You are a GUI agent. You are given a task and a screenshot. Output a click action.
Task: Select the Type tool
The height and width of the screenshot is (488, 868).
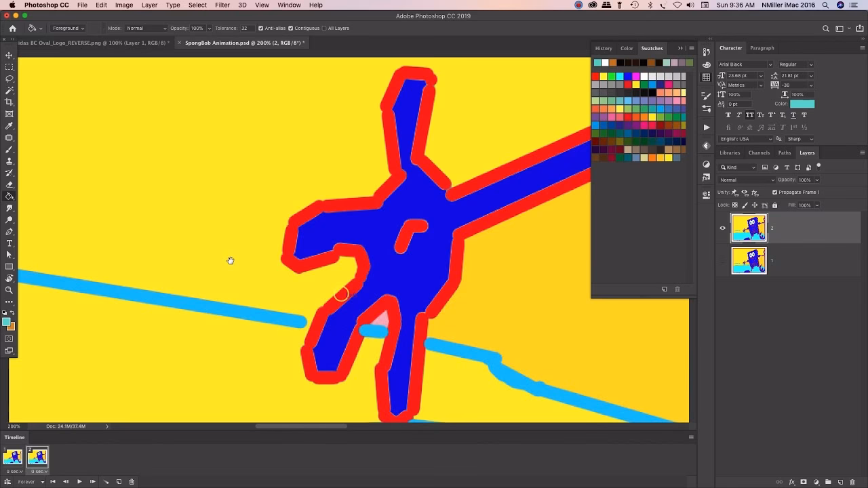(8, 243)
